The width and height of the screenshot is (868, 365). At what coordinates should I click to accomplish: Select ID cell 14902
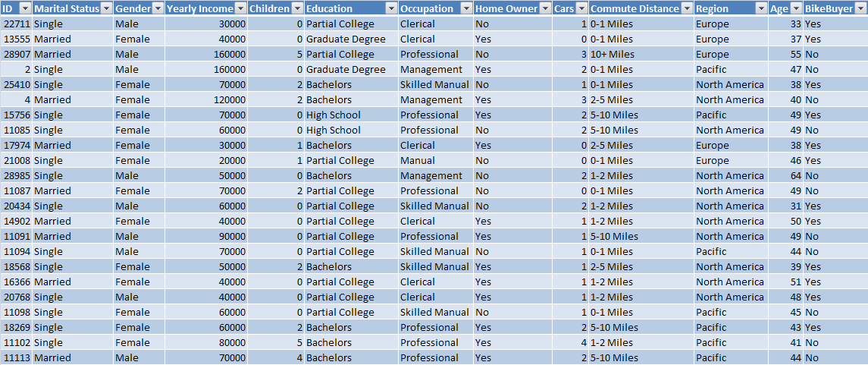[x=16, y=221]
